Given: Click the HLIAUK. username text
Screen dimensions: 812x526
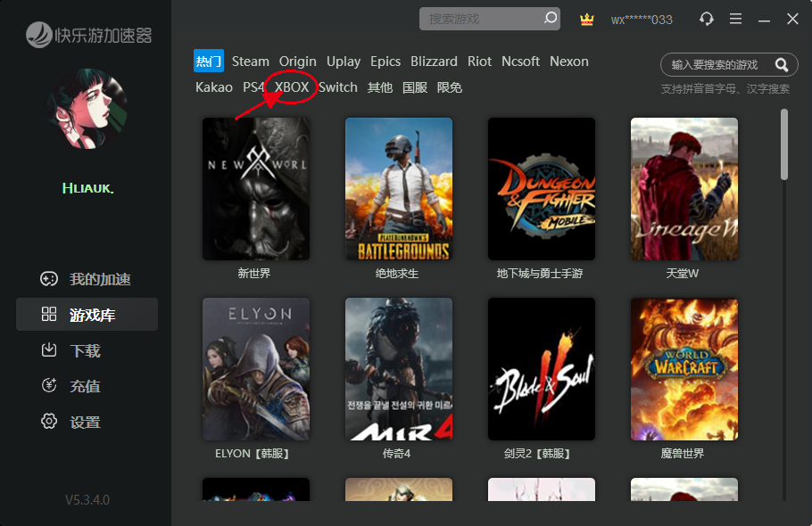Looking at the screenshot, I should tap(87, 188).
